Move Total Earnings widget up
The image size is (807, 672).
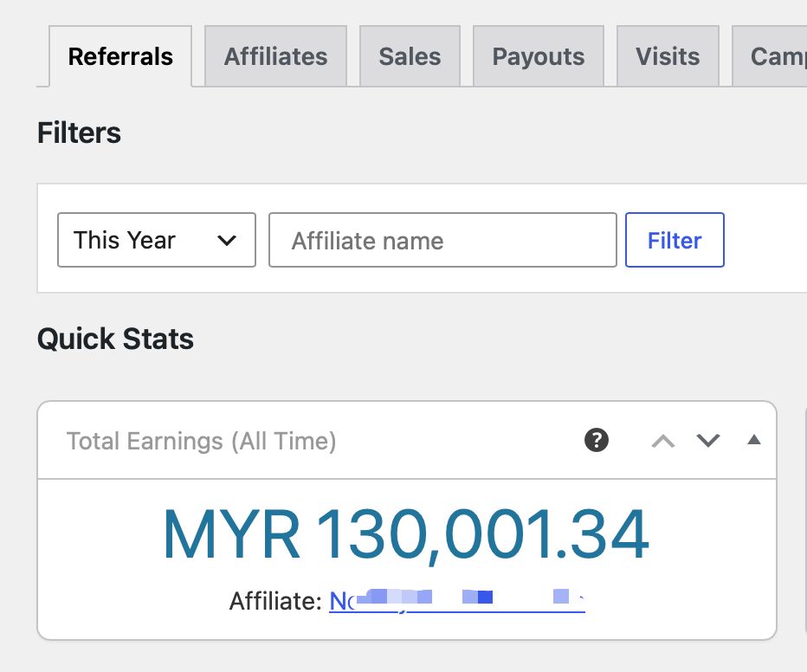[663, 441]
